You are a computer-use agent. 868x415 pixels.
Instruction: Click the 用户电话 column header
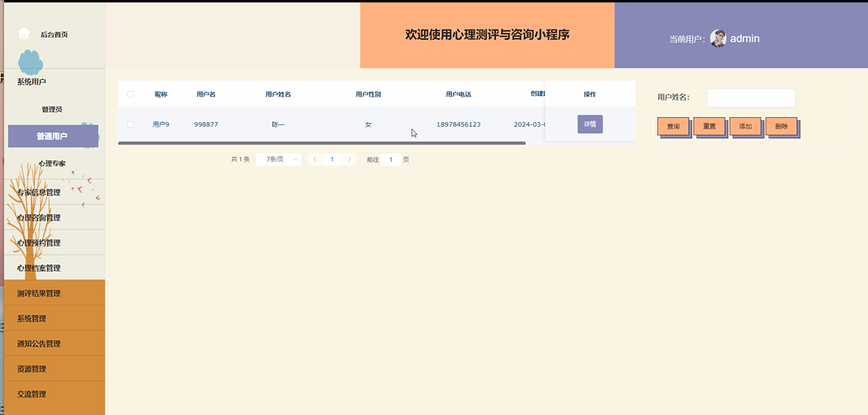(x=458, y=94)
